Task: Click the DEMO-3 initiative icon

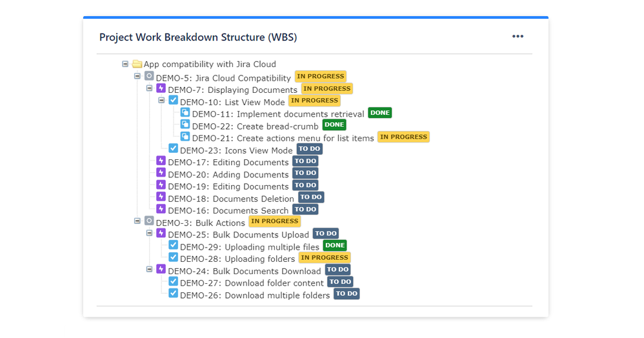Action: coord(149,221)
